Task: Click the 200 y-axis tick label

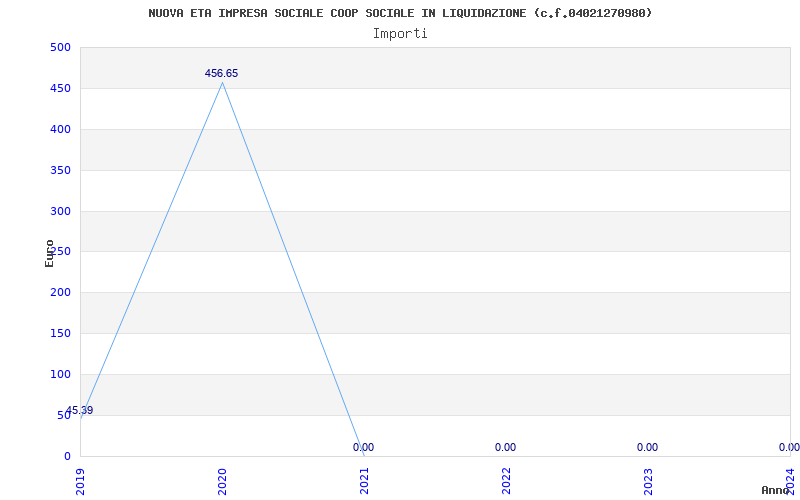Action: [x=60, y=292]
